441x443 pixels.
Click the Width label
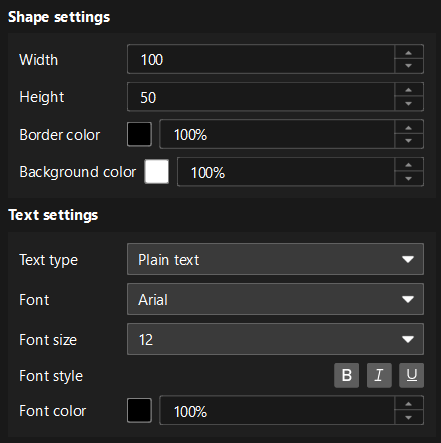[39, 60]
